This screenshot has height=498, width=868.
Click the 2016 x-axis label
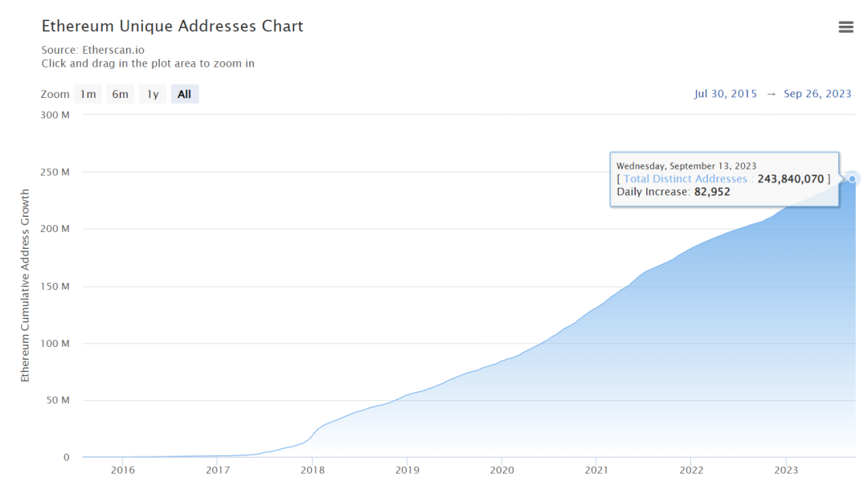click(x=122, y=470)
